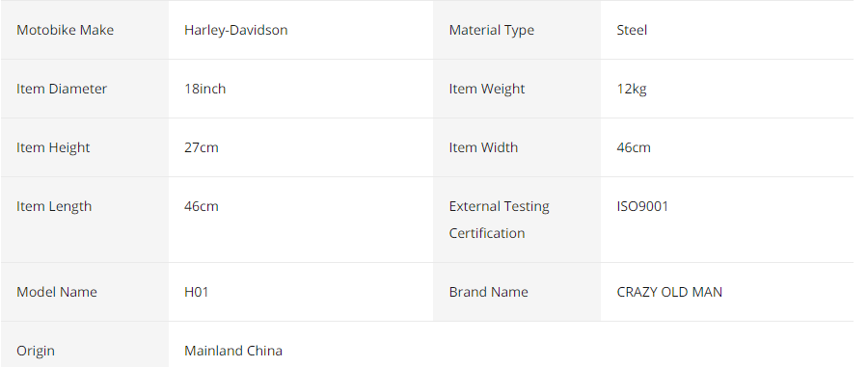The height and width of the screenshot is (367, 868).
Task: Select the Steel material value
Action: click(632, 30)
